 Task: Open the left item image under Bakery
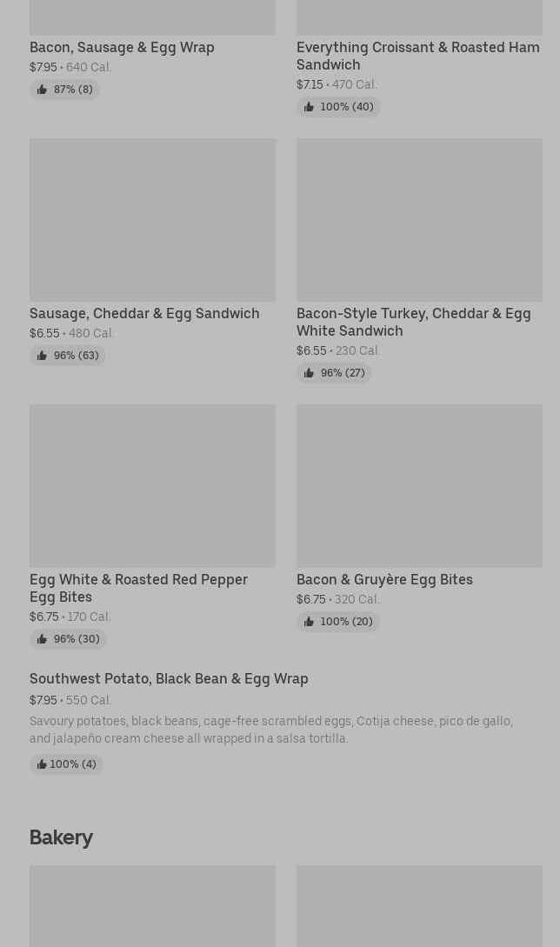click(x=152, y=905)
